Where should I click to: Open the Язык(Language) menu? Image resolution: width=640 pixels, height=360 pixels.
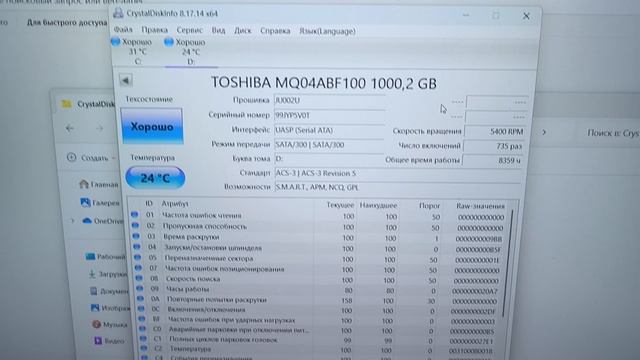click(x=327, y=31)
